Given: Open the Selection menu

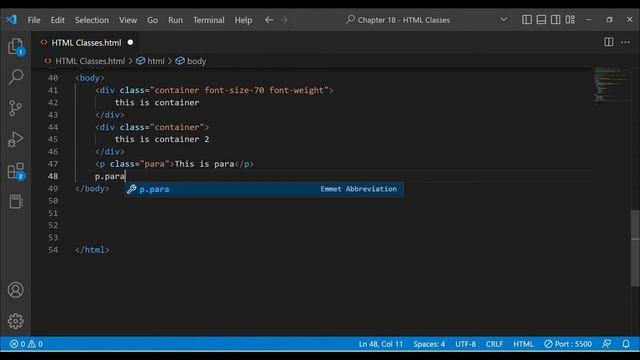Looking at the screenshot, I should [92, 20].
